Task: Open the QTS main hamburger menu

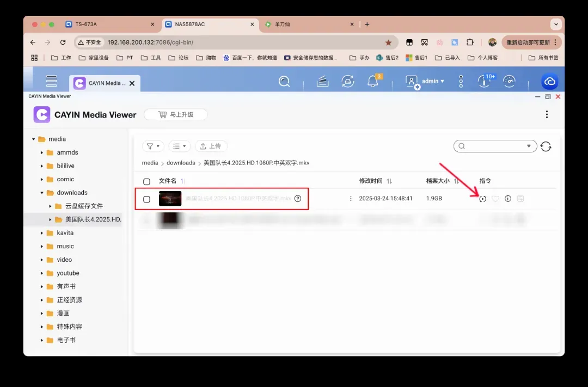Action: [52, 81]
